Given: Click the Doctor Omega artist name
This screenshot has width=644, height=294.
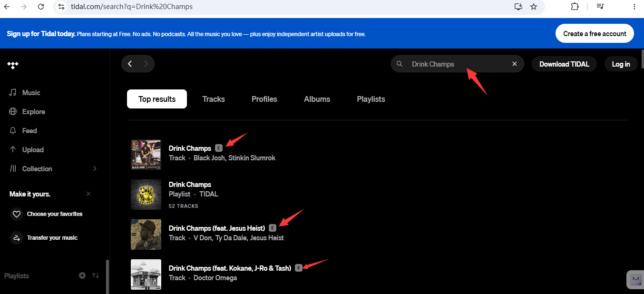Looking at the screenshot, I should [215, 278].
